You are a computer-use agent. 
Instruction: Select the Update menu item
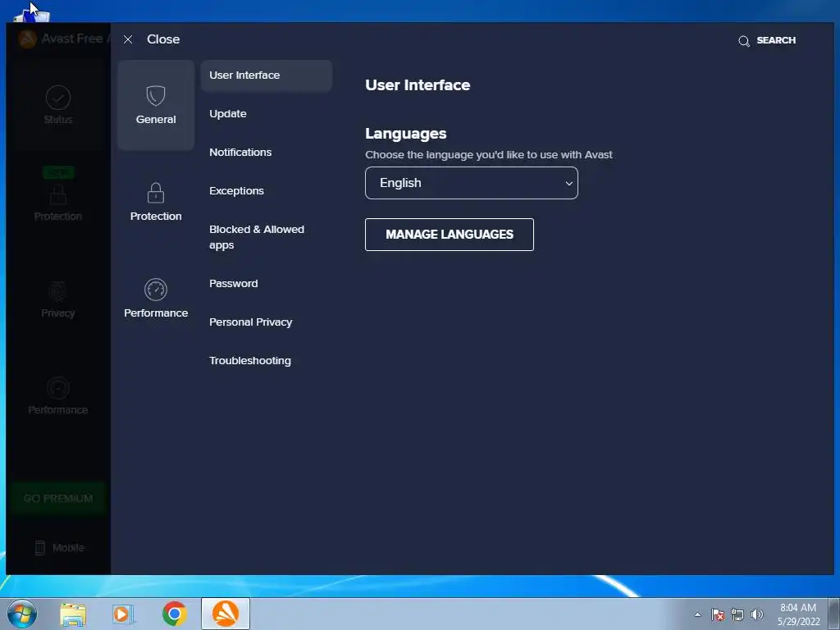(x=228, y=114)
